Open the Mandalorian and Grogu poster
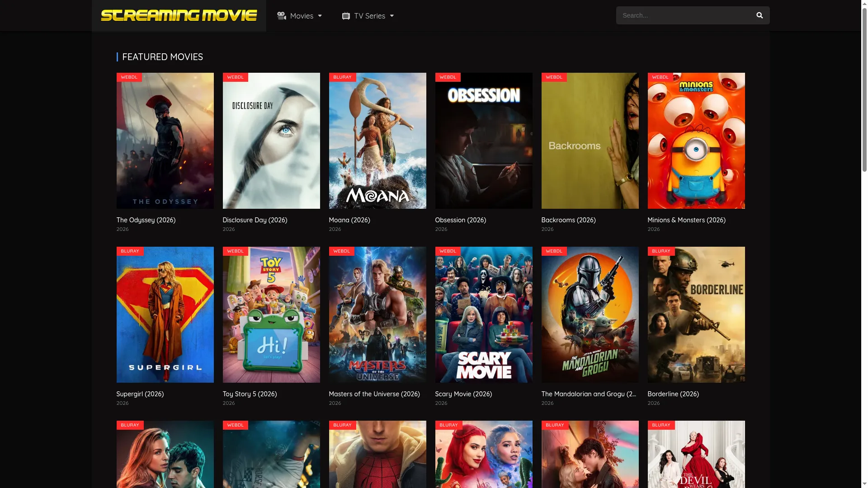 [590, 314]
